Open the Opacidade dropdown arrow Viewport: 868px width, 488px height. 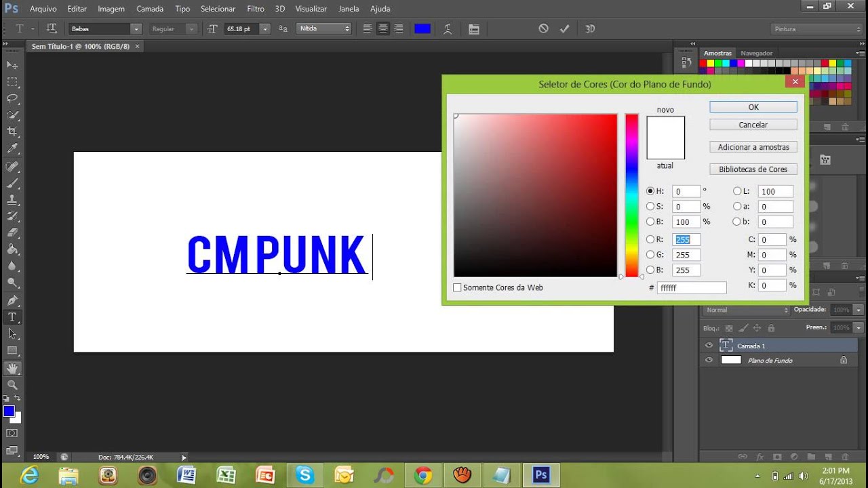[859, 310]
